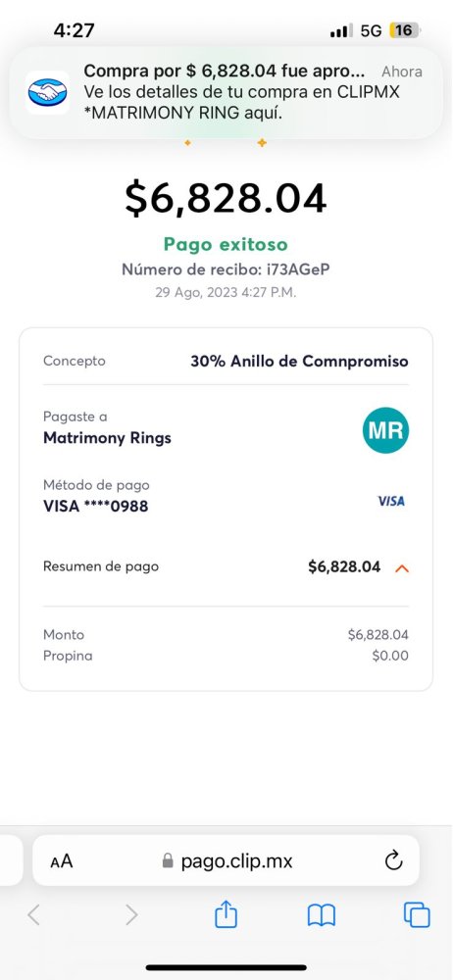453x980 pixels.
Task: Tap the VISA ****0988 payment method
Action: [x=96, y=507]
